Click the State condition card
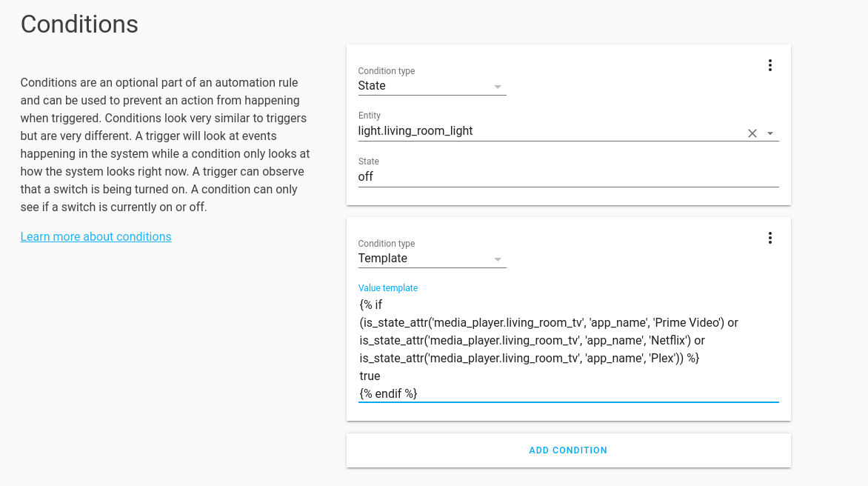Screen dimensions: 868x486 click(x=568, y=124)
